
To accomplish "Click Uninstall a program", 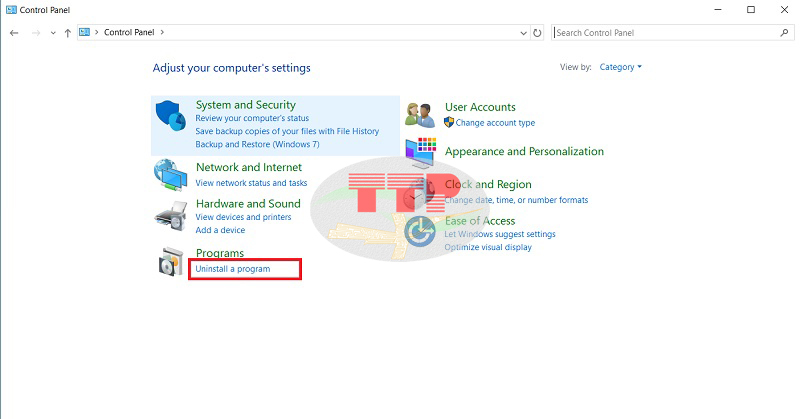I will click(233, 269).
